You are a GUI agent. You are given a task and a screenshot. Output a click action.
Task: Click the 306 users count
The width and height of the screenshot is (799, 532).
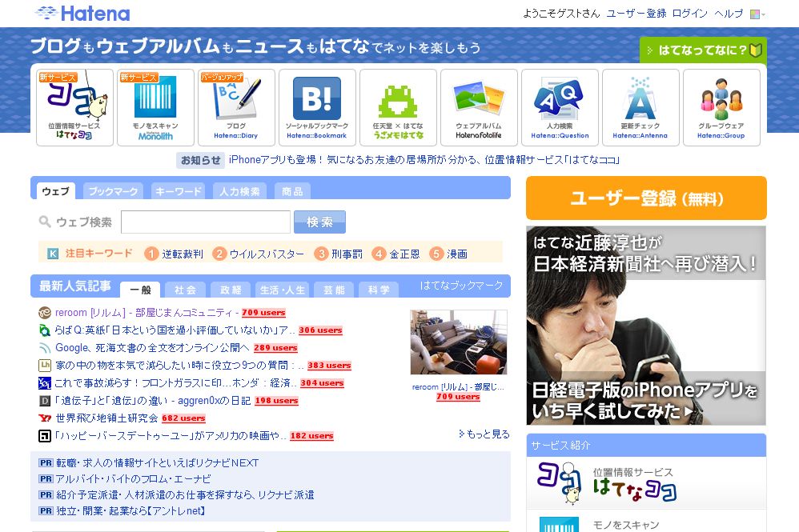pos(320,330)
